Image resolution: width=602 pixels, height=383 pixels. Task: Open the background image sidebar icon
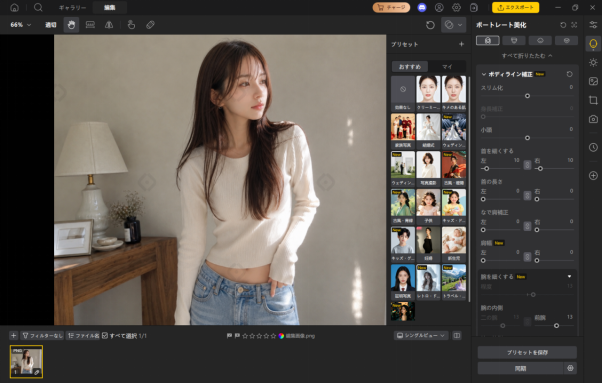tap(593, 81)
